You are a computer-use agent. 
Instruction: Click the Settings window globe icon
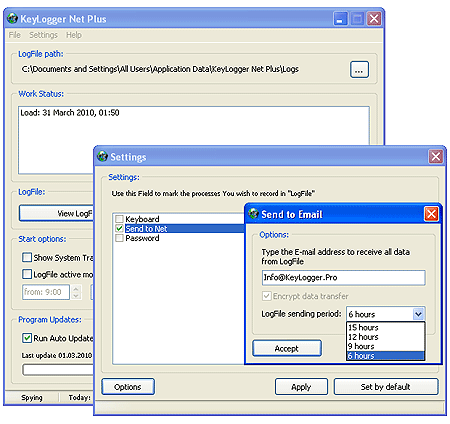pos(103,156)
